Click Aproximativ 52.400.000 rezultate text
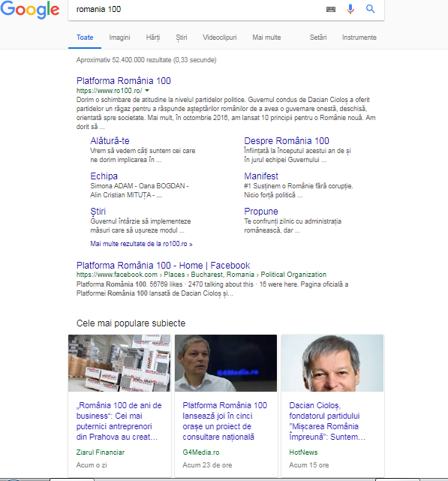The width and height of the screenshot is (448, 481). pos(146,60)
